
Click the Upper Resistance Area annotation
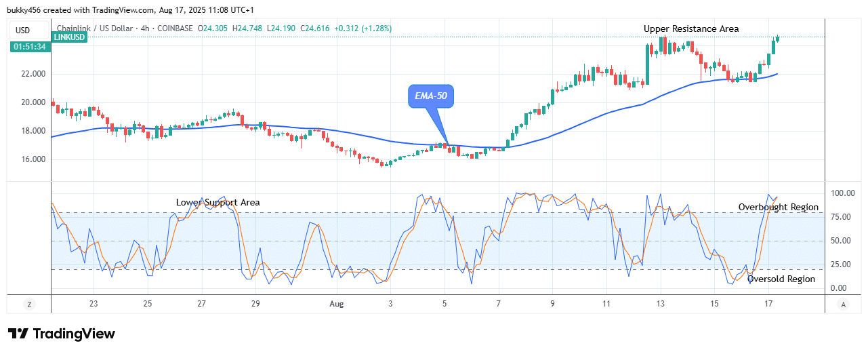click(691, 28)
